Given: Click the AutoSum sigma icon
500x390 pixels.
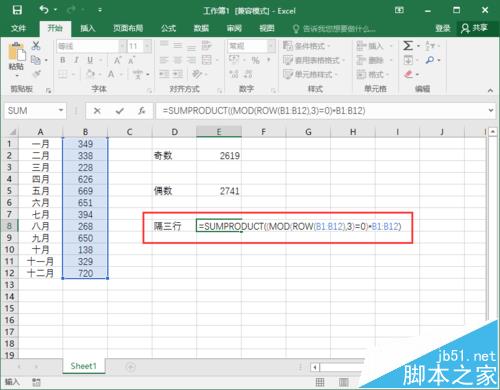Looking at the screenshot, I should pos(408,46).
